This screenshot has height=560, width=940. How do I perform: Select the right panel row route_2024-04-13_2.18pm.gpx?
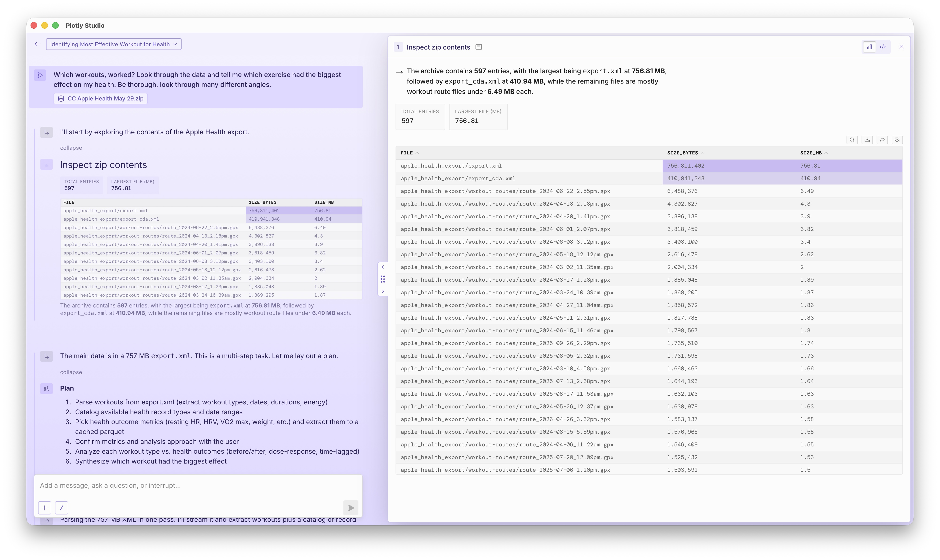click(649, 204)
